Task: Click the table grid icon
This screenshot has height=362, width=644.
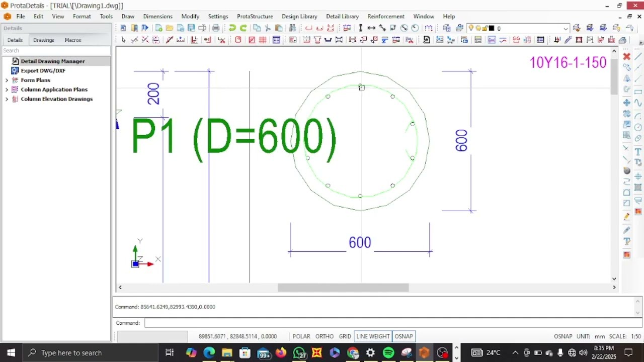Action: (276, 40)
